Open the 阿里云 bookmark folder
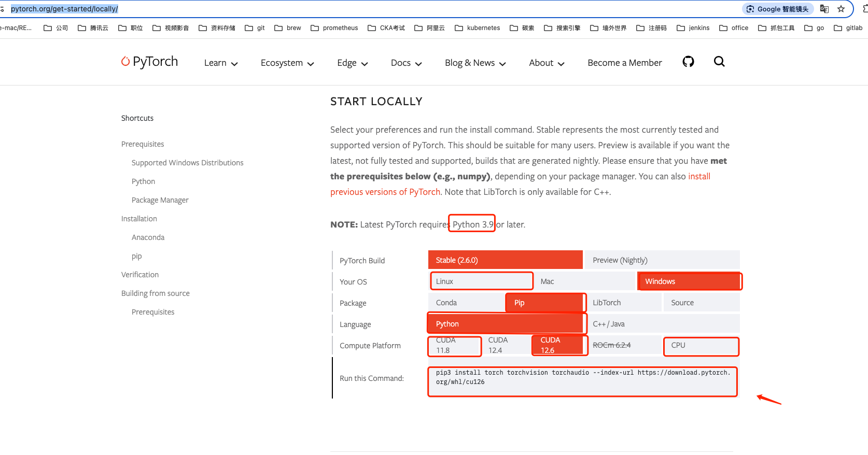 point(430,28)
